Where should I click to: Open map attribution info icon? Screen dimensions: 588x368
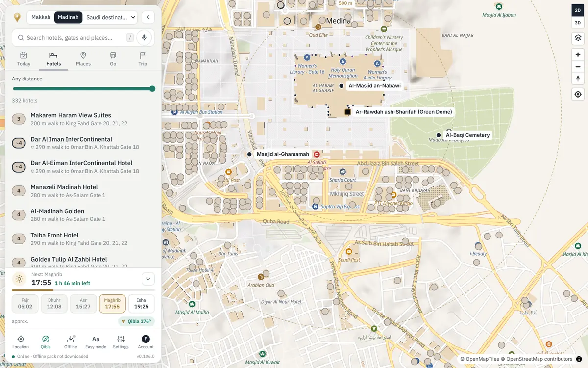579,359
